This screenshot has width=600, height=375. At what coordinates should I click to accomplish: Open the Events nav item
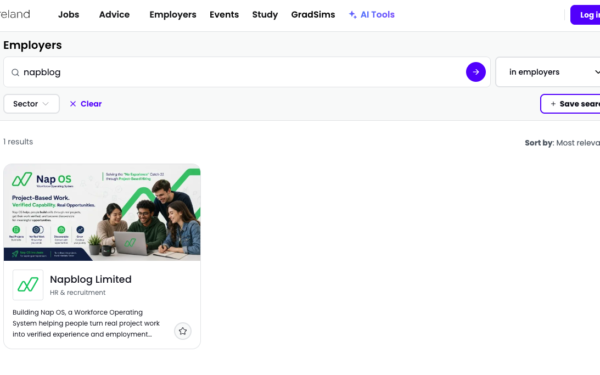tap(224, 15)
